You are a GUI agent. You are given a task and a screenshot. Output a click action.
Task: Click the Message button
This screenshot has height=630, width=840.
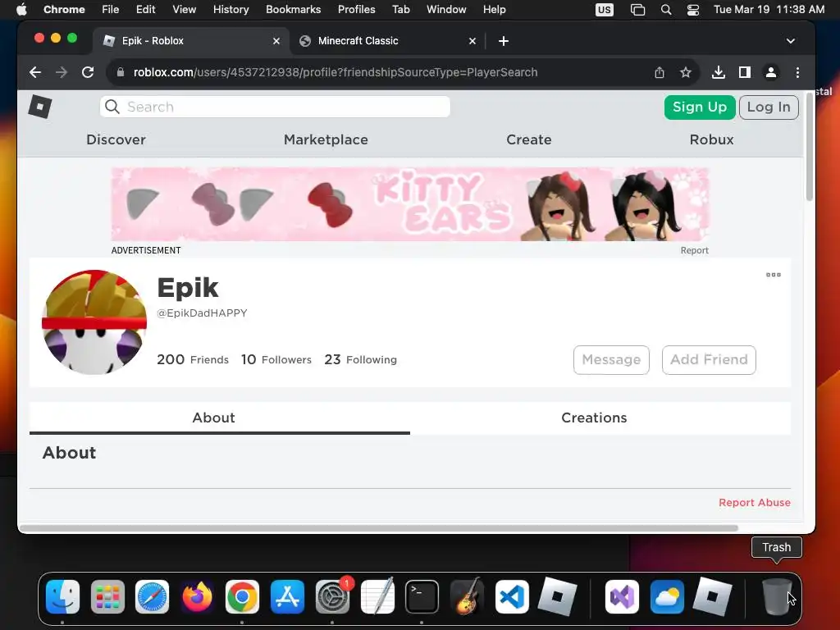point(611,359)
